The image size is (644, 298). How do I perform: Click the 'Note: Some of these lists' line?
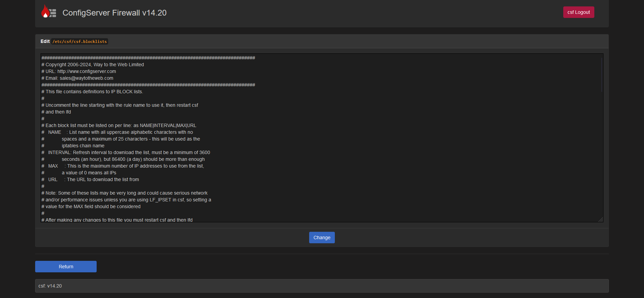click(x=125, y=193)
